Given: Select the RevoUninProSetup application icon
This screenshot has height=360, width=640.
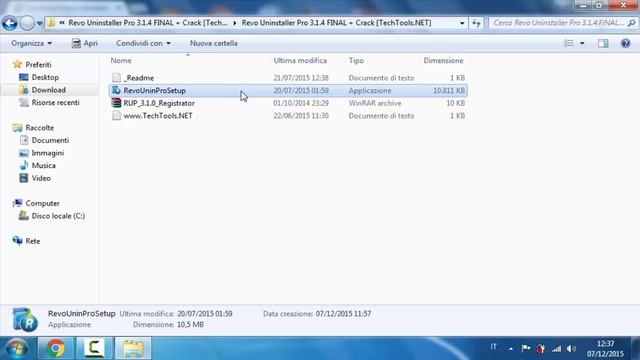Looking at the screenshot, I should coord(116,90).
